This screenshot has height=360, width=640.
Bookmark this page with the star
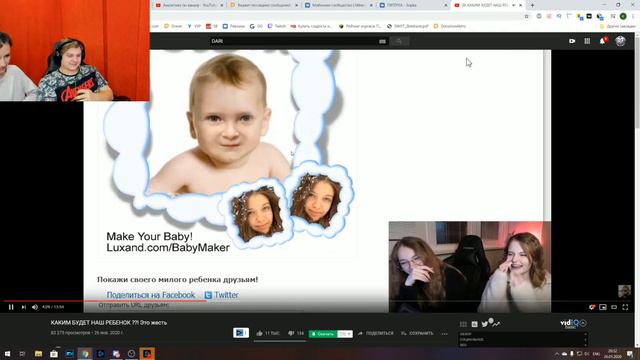coord(527,16)
